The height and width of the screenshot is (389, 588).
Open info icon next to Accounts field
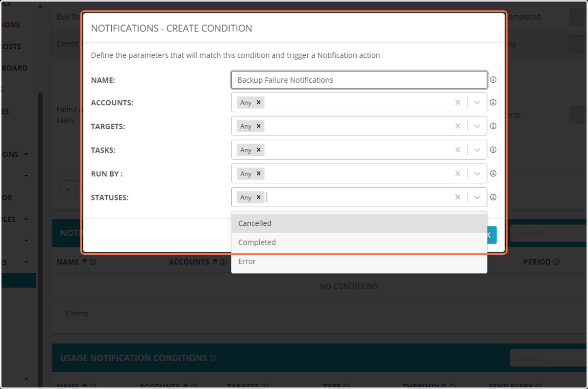point(493,102)
